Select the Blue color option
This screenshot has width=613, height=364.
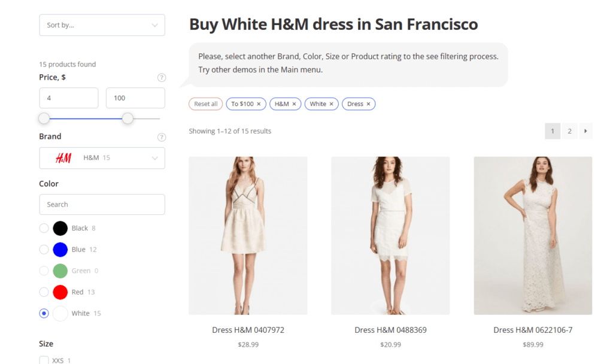44,249
